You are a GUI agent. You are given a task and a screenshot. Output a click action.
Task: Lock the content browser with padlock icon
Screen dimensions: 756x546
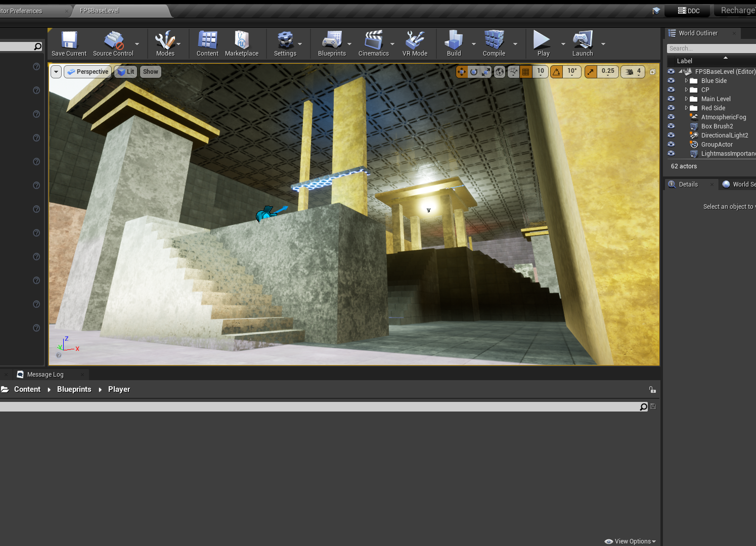click(x=652, y=389)
